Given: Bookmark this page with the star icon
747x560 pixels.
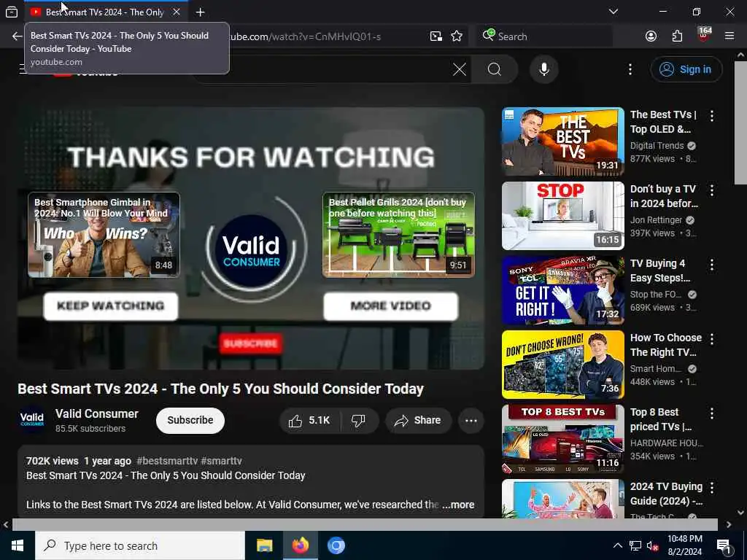Looking at the screenshot, I should (457, 36).
